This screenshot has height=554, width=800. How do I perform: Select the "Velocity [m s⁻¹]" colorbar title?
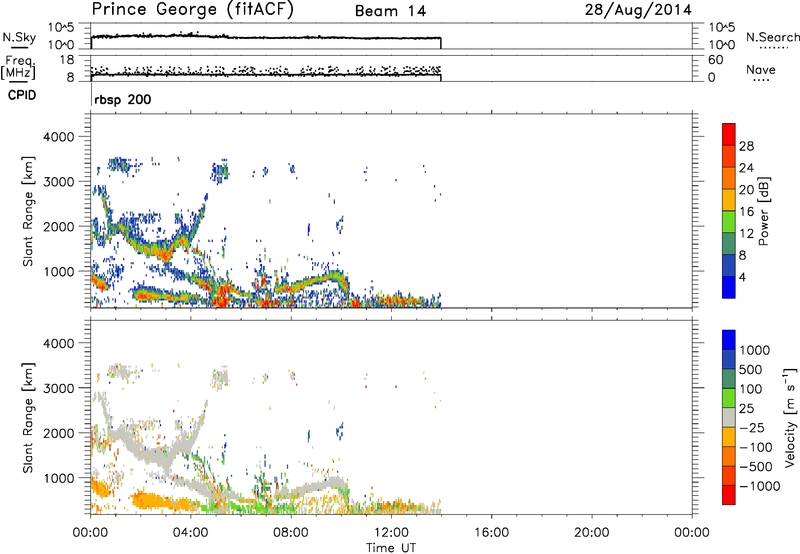(x=790, y=417)
